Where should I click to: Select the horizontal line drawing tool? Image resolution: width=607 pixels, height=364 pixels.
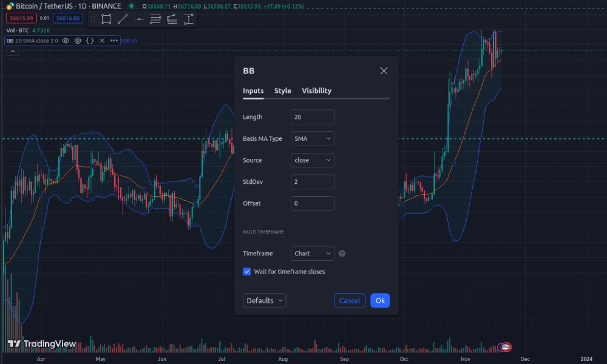click(140, 19)
